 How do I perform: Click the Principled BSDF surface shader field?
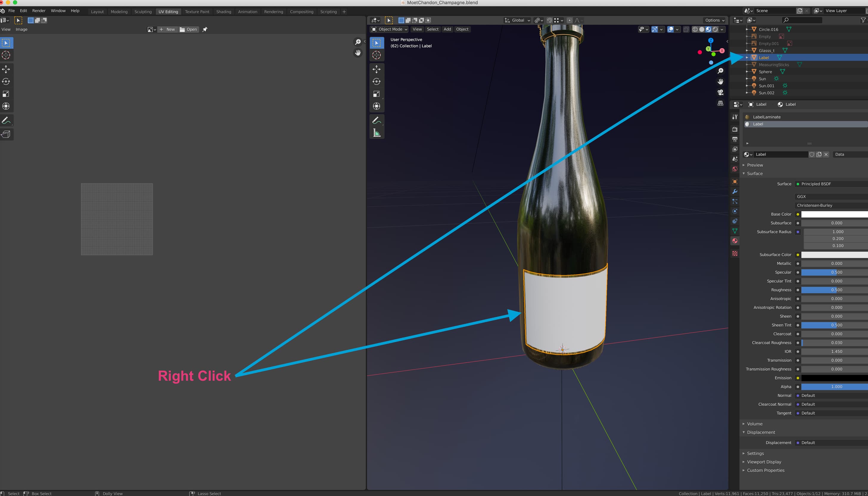831,184
